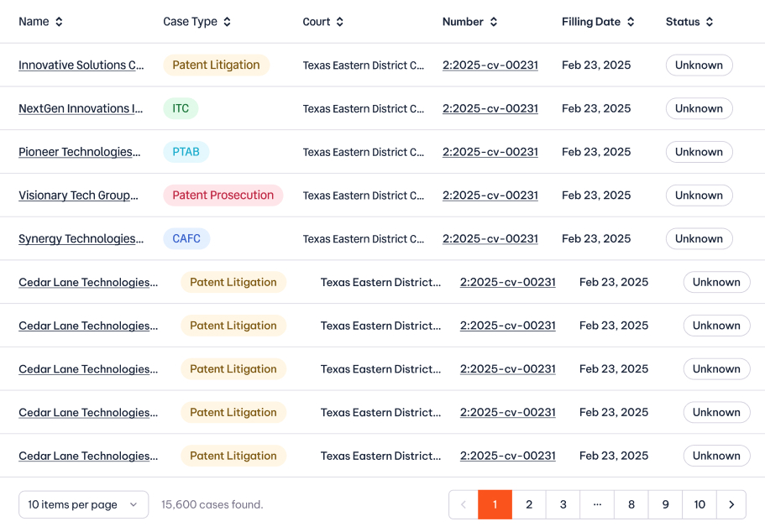765x532 pixels.
Task: Open the 10 items per page dropdown
Action: pos(83,504)
